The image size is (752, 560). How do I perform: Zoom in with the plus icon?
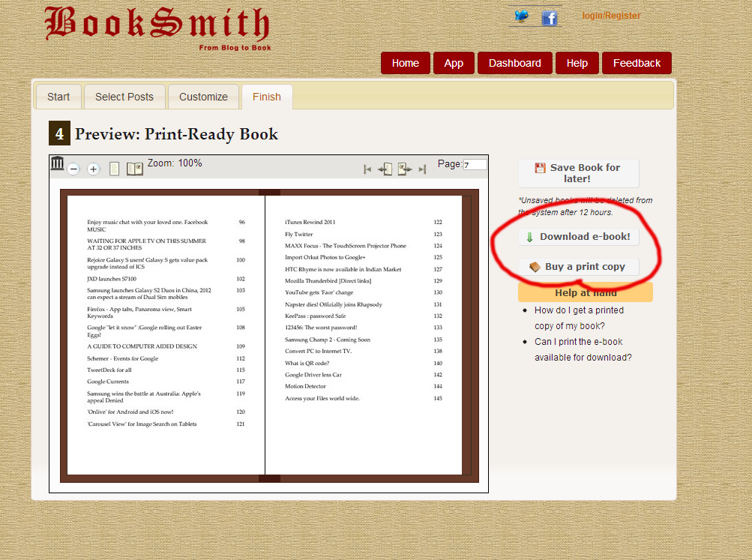pos(94,169)
